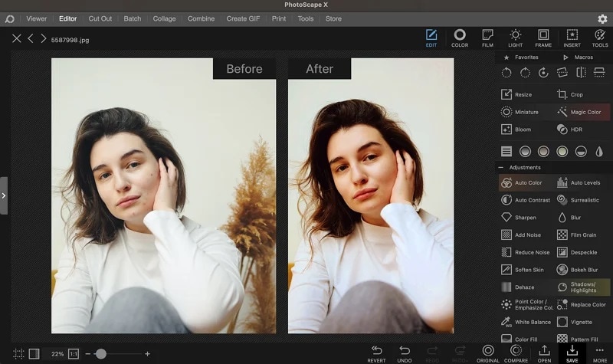This screenshot has height=364, width=613.
Task: Set zoom to 1:1 actual size
Action: click(x=74, y=354)
